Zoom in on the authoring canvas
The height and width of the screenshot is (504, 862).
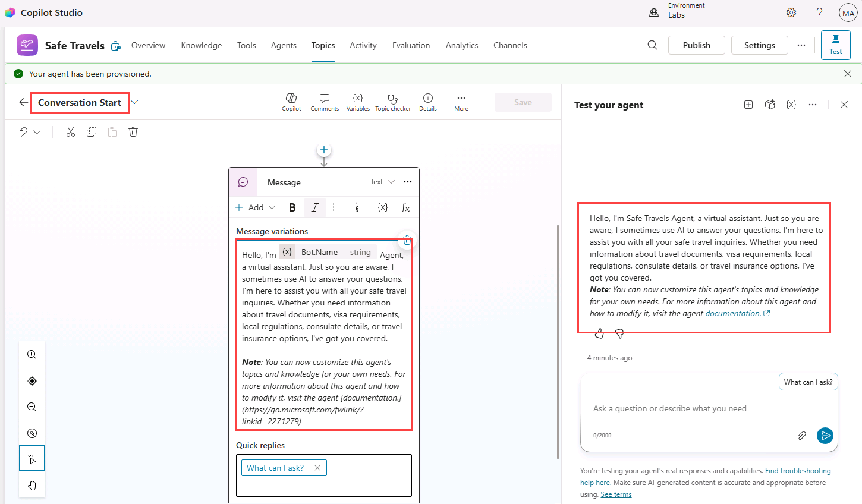coord(32,355)
